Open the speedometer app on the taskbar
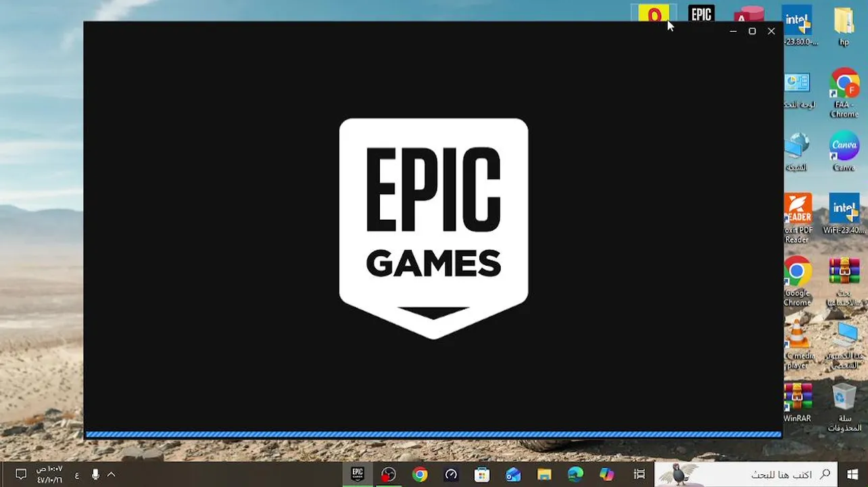 [451, 474]
